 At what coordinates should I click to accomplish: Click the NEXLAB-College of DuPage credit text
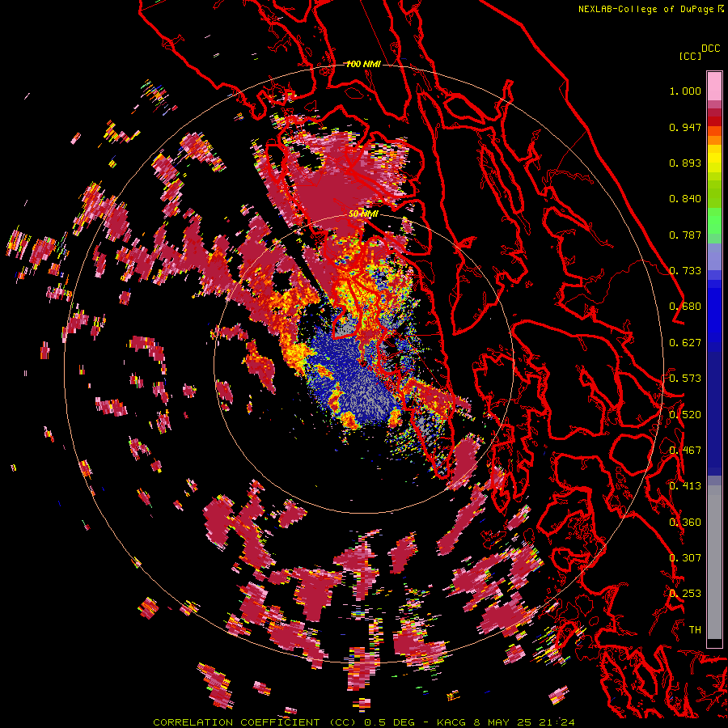pos(647,9)
